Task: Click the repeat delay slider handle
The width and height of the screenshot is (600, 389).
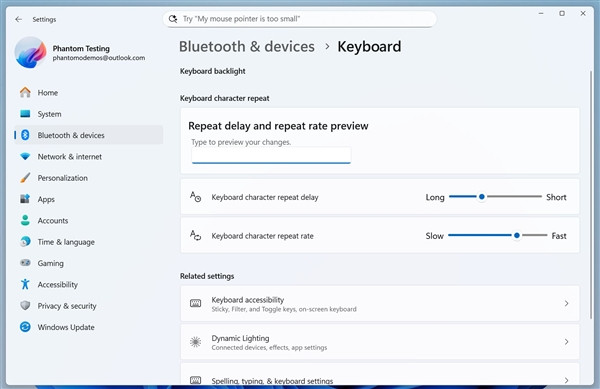Action: pos(482,197)
